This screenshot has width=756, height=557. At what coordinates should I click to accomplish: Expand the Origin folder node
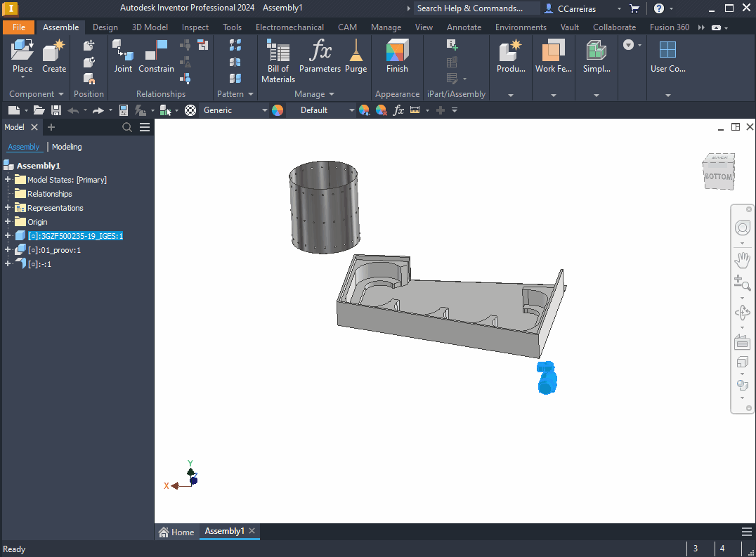[x=8, y=222]
